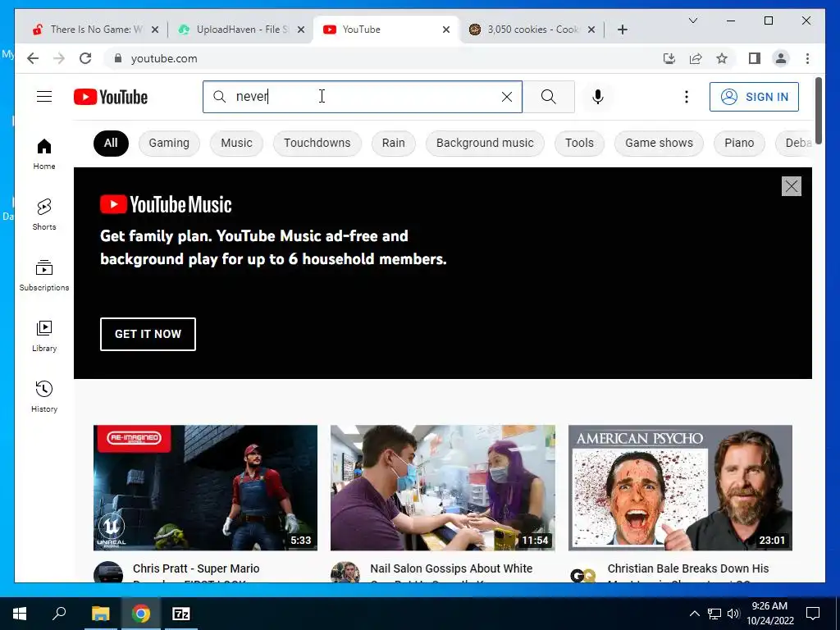The height and width of the screenshot is (630, 840).
Task: Click the share page icon
Action: (696, 58)
